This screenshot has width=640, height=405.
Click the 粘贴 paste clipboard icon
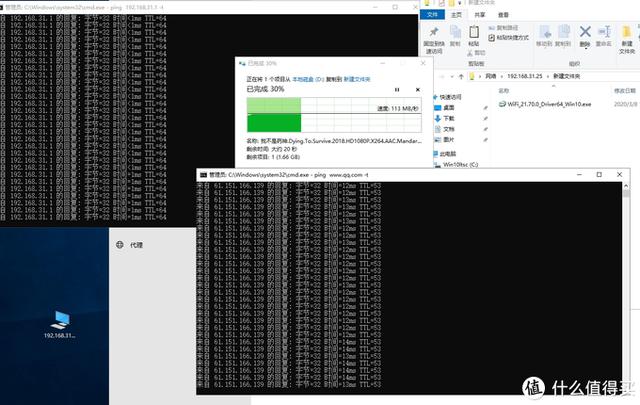(473, 32)
